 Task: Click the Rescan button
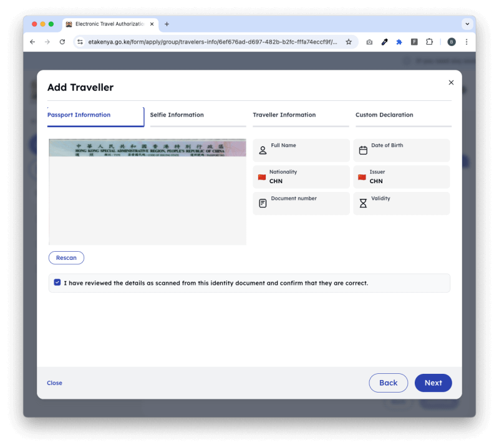66,258
